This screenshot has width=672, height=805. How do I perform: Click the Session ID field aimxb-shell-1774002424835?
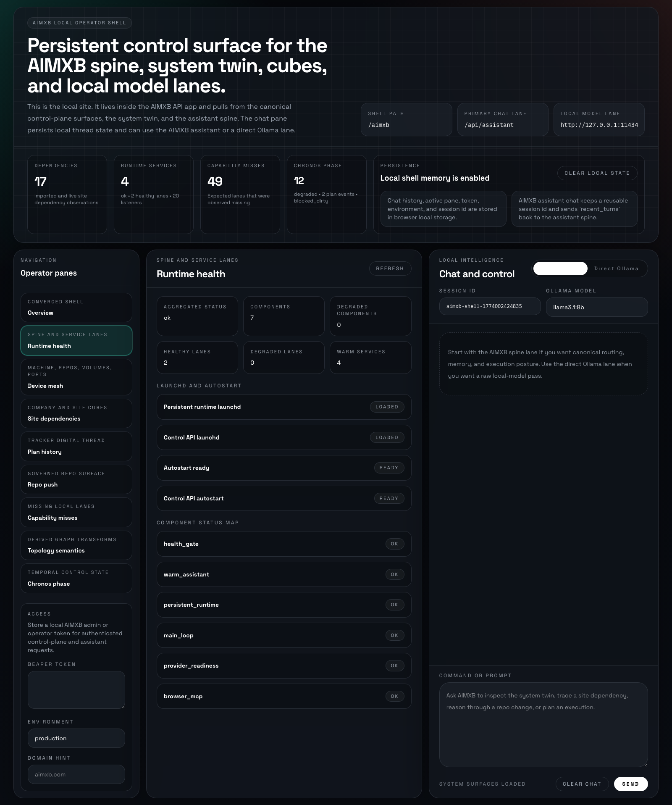[x=490, y=306]
